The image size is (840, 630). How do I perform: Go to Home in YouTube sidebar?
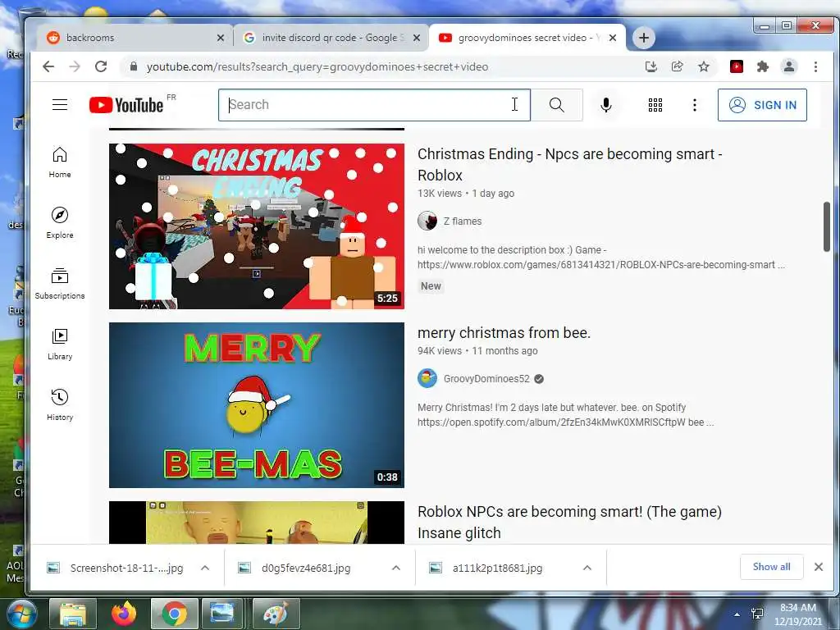[60, 162]
